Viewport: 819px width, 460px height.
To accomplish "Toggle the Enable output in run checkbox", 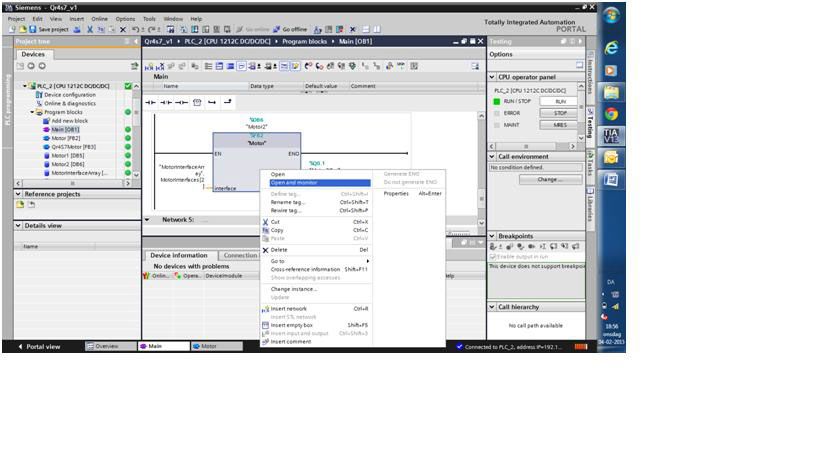I will coord(493,257).
